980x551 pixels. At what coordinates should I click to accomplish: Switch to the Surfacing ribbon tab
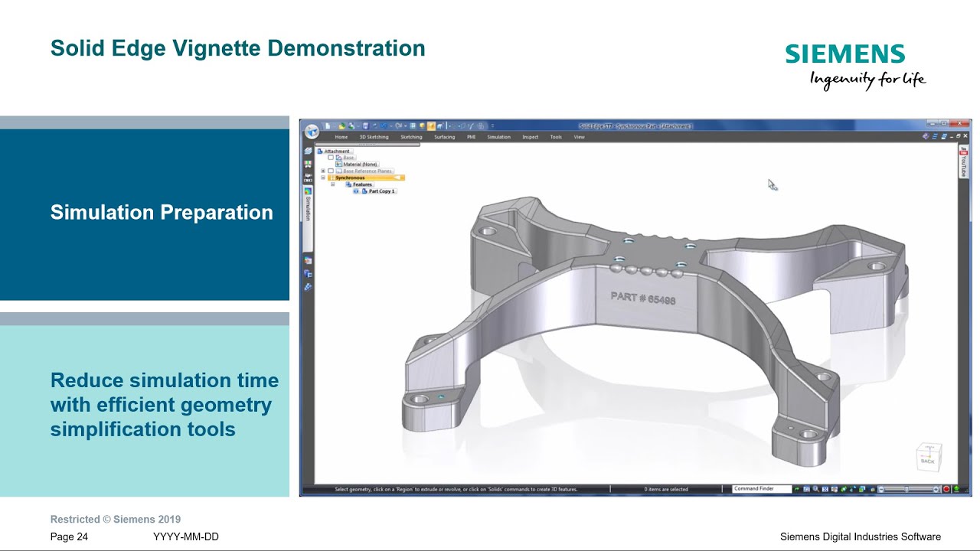point(444,137)
